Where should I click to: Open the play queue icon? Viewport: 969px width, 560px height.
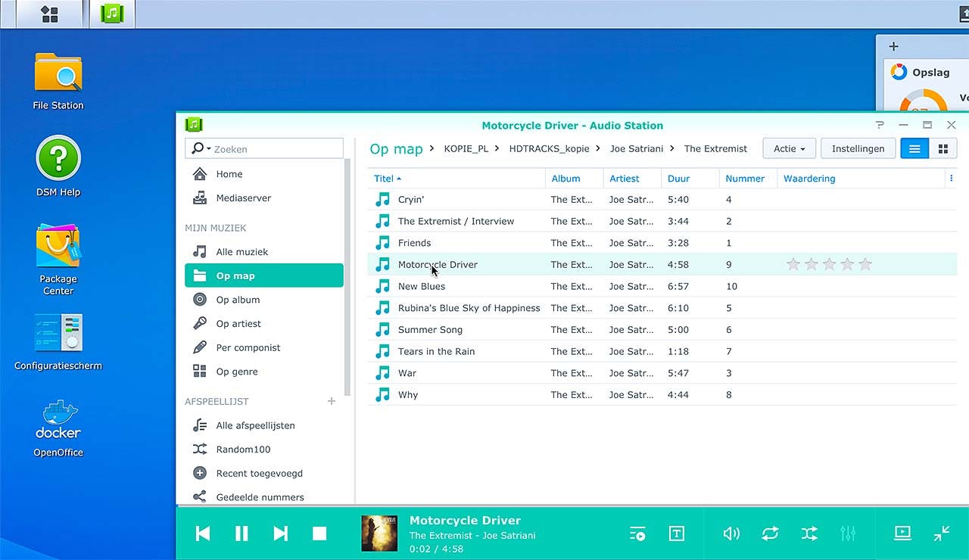click(637, 534)
